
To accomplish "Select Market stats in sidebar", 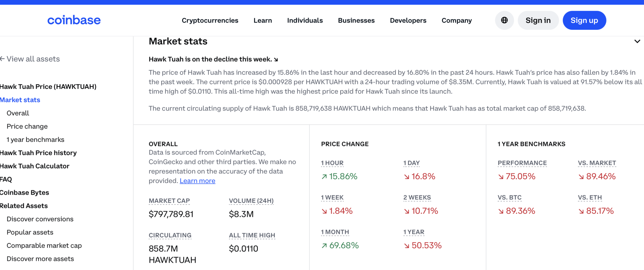I will tap(20, 100).
